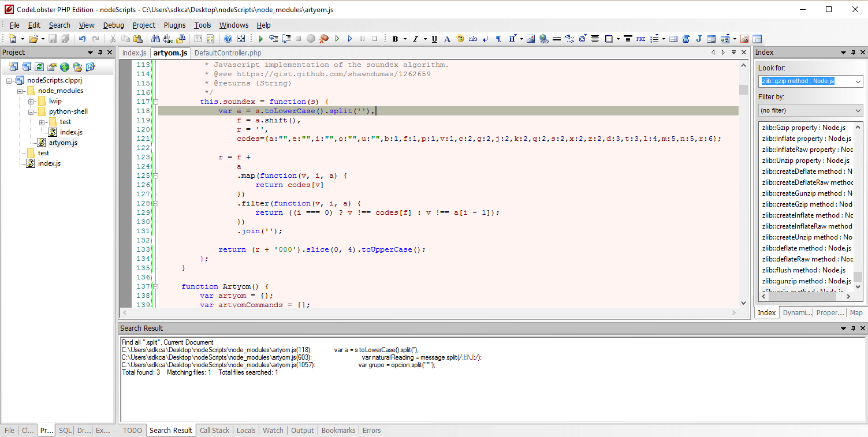Click the Insert Image toolbar icon
The height and width of the screenshot is (437, 868).
point(532,39)
